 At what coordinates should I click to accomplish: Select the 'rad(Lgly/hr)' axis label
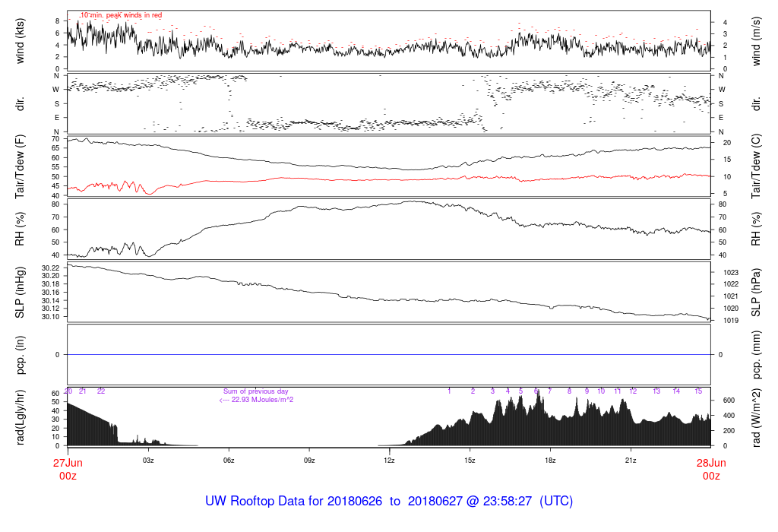pos(20,417)
